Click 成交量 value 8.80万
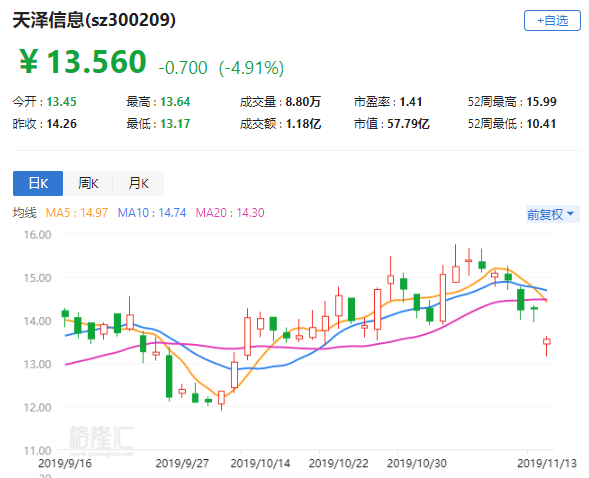The height and width of the screenshot is (478, 589). tap(303, 102)
